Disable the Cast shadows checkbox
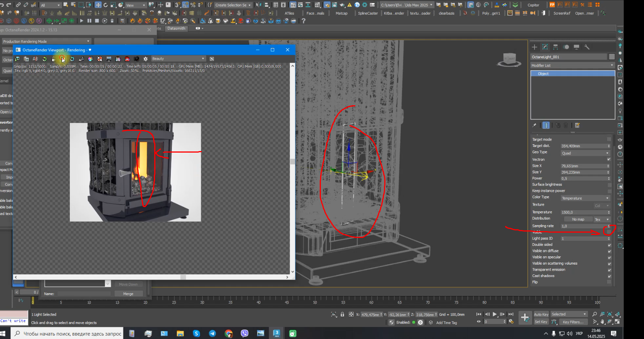Image resolution: width=644 pixels, height=339 pixels. pos(609,276)
